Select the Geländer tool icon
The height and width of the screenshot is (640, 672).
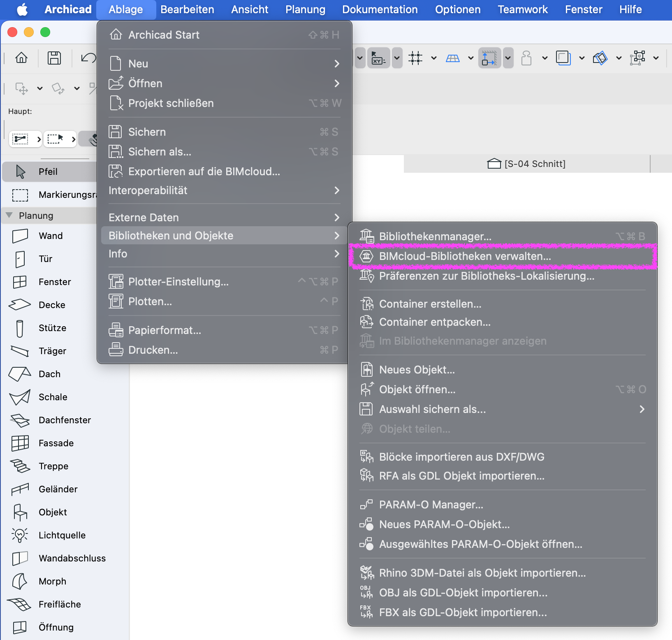(x=20, y=489)
